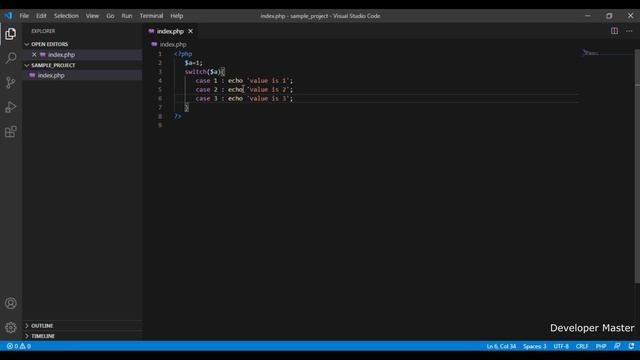Open the Explorer view in activity bar
Viewport: 640px width, 360px height.
point(11,34)
